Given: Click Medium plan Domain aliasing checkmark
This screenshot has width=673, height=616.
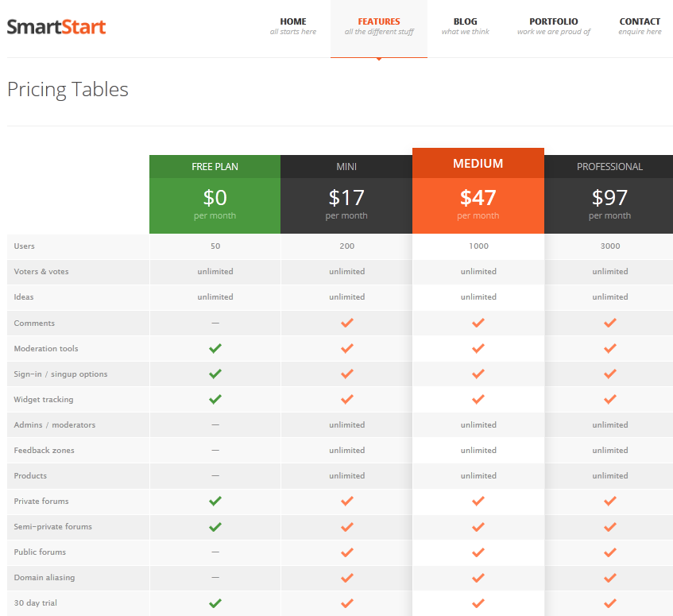Looking at the screenshot, I should [478, 578].
